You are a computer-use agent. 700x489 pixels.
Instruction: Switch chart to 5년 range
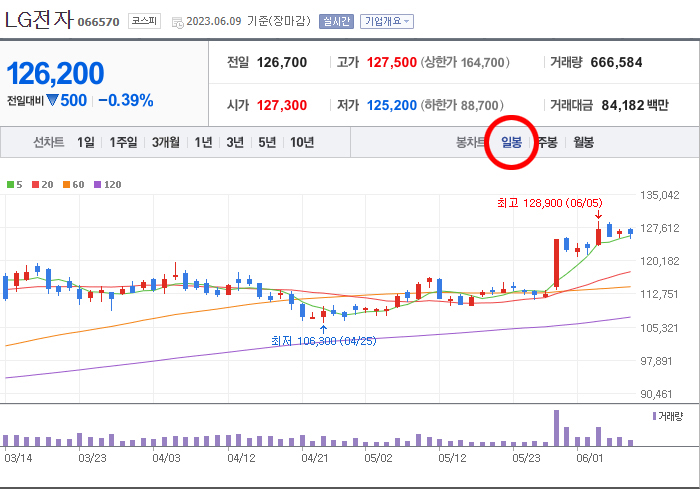(x=267, y=142)
